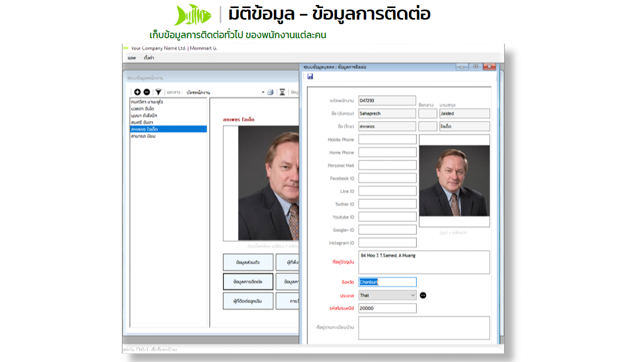Click the Thai surname field ใจเด็ด
This screenshot has height=362, width=644.
point(464,126)
